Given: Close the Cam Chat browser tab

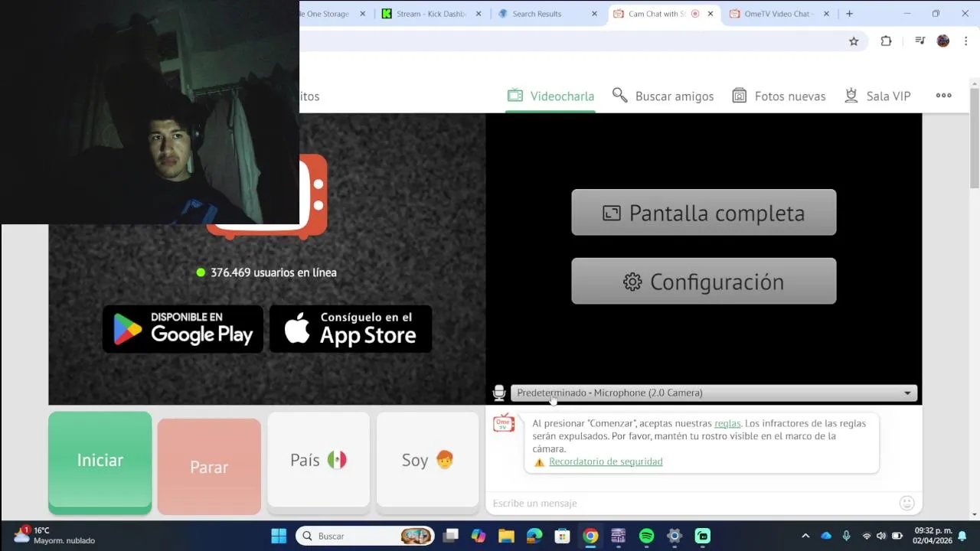Looking at the screenshot, I should click(x=710, y=14).
